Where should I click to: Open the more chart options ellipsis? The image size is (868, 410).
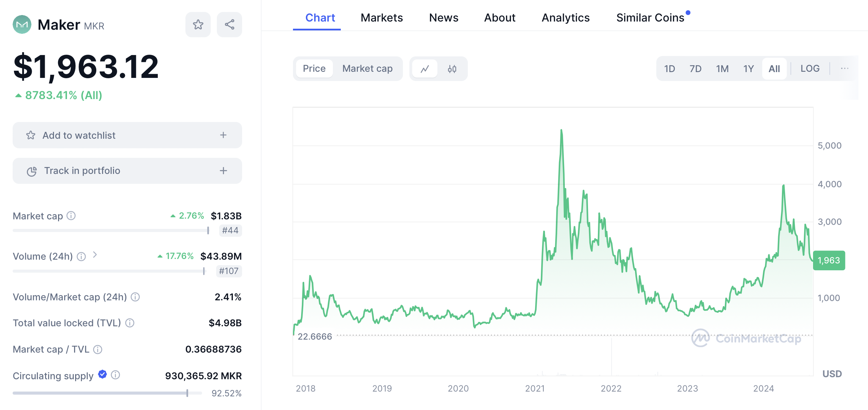point(844,68)
